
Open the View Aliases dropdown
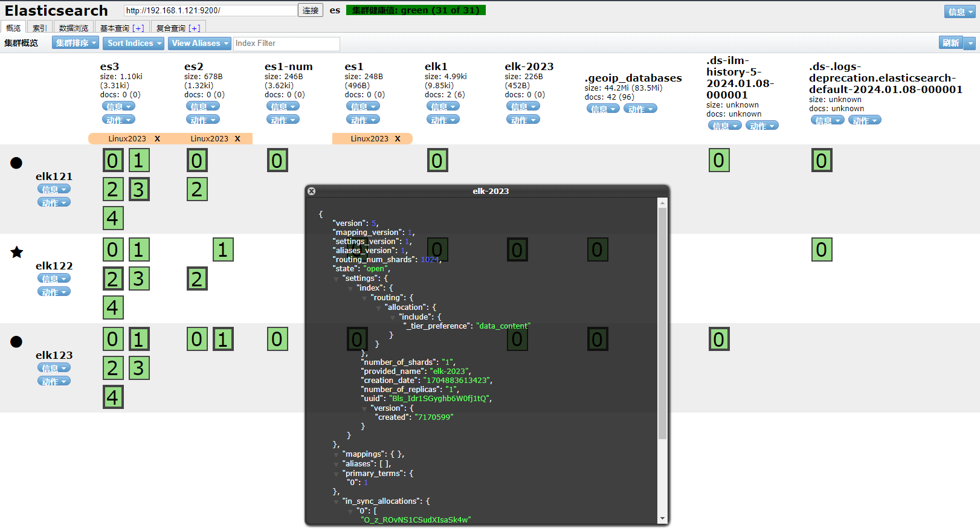click(x=199, y=43)
